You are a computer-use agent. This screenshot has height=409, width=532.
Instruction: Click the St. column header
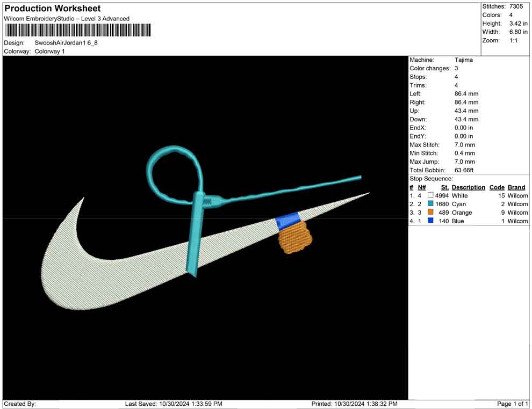coord(444,187)
